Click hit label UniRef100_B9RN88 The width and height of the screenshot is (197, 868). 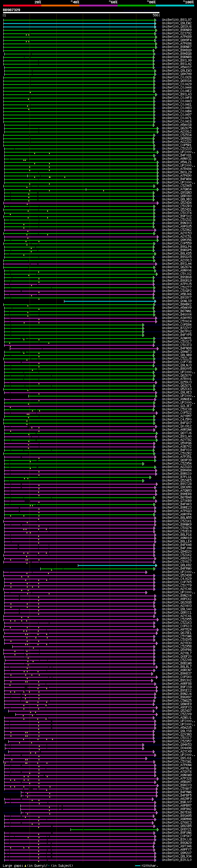click(177, 57)
